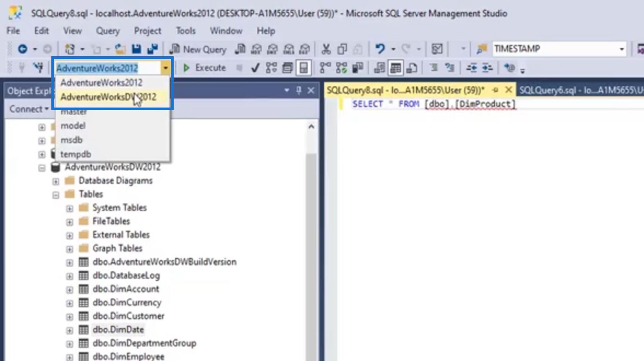The width and height of the screenshot is (644, 361).
Task: Toggle the pin on the SQLQuery8.sql tab
Action: (x=495, y=90)
